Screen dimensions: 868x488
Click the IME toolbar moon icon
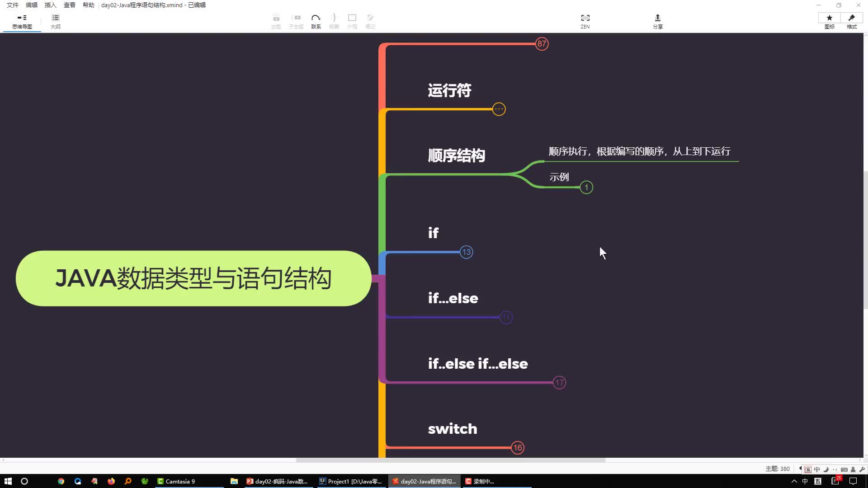[x=826, y=469]
